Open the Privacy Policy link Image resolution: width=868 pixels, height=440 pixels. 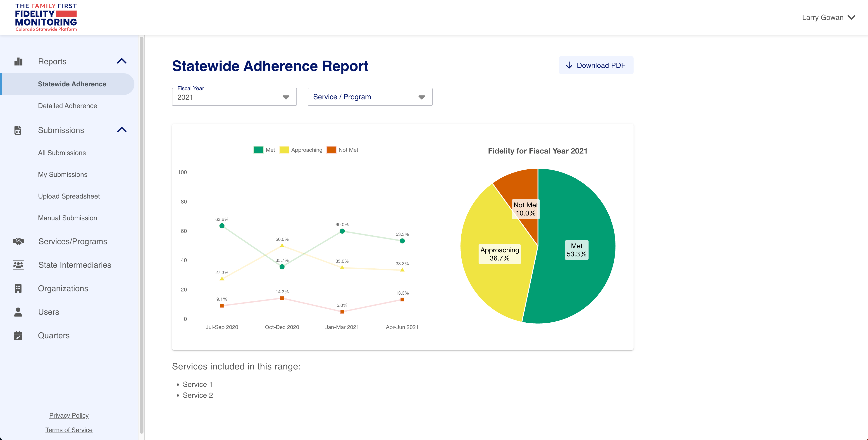click(69, 415)
